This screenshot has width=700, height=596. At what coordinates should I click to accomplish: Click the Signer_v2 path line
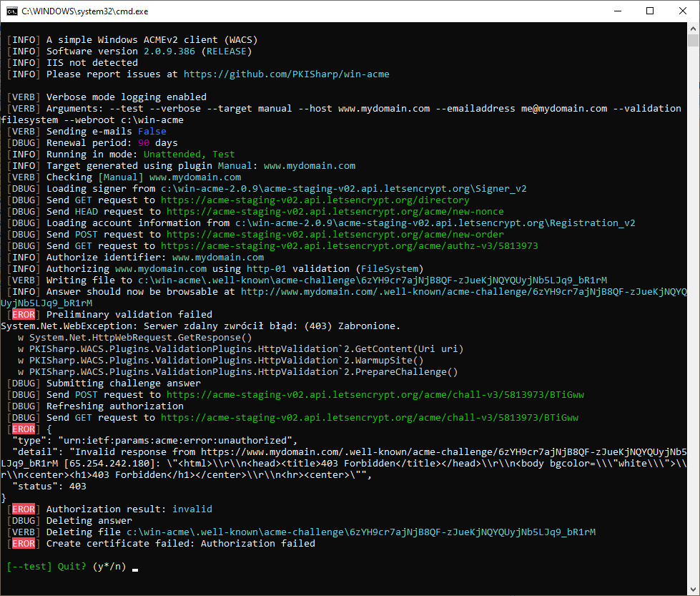[x=267, y=189]
